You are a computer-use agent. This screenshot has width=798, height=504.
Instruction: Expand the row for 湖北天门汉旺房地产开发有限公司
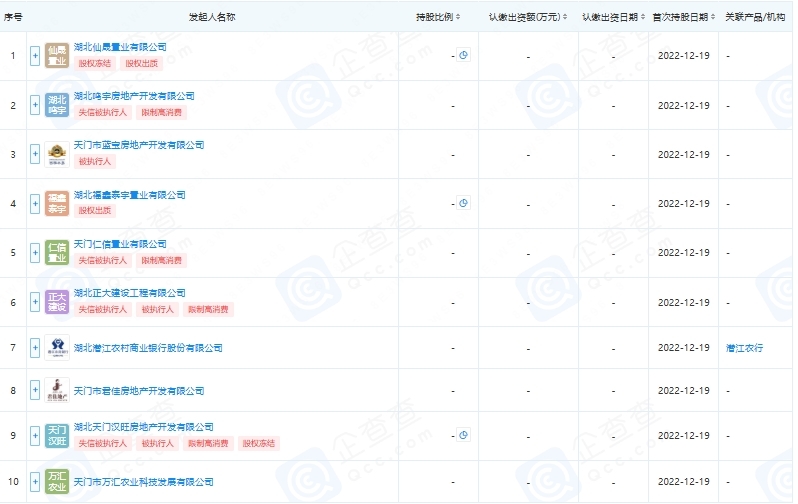(x=35, y=436)
